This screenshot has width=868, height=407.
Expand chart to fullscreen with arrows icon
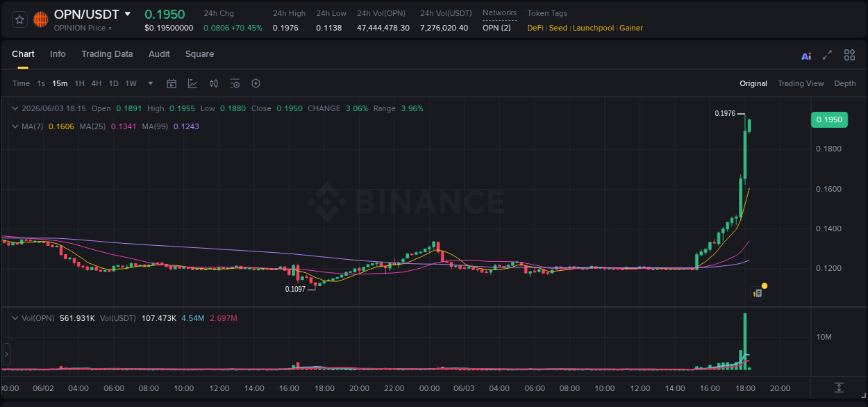[827, 55]
